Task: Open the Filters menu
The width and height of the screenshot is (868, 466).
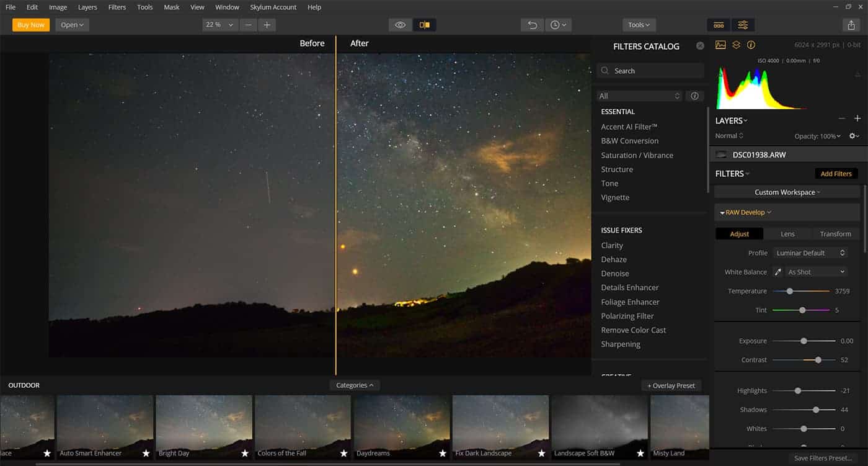Action: pyautogui.click(x=117, y=7)
